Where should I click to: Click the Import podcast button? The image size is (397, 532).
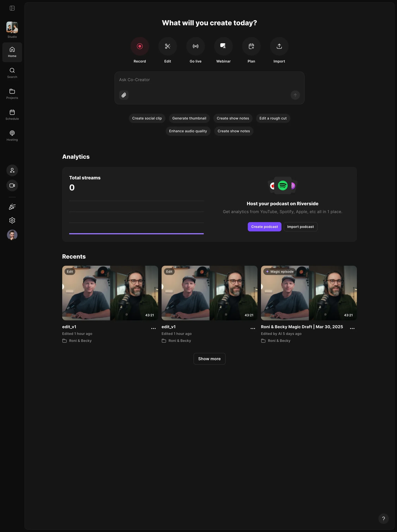(x=300, y=227)
